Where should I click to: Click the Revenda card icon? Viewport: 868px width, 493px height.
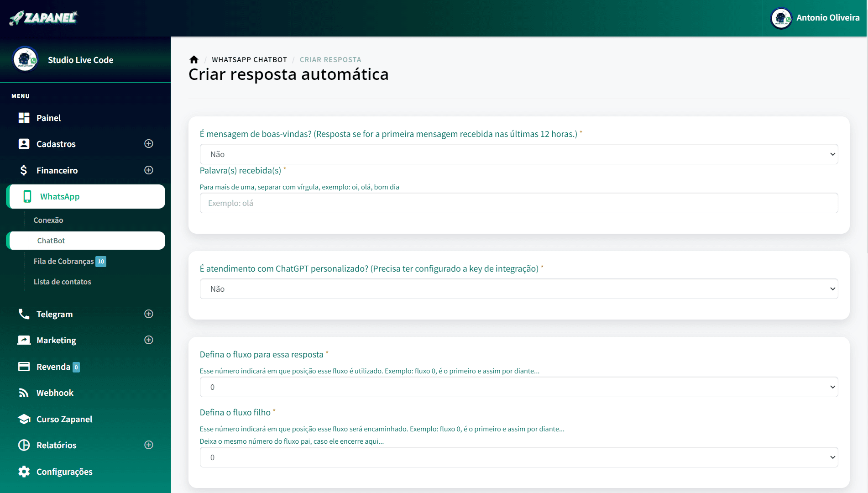[24, 367]
